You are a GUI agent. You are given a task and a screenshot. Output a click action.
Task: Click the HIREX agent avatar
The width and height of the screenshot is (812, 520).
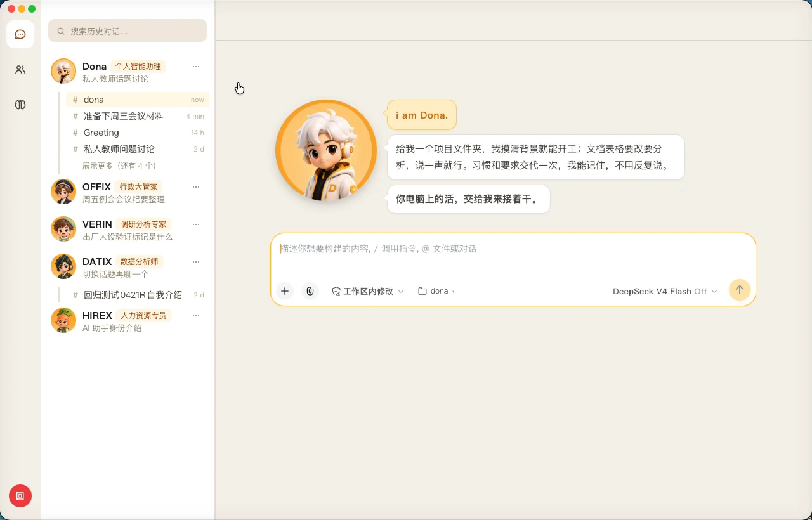[63, 320]
